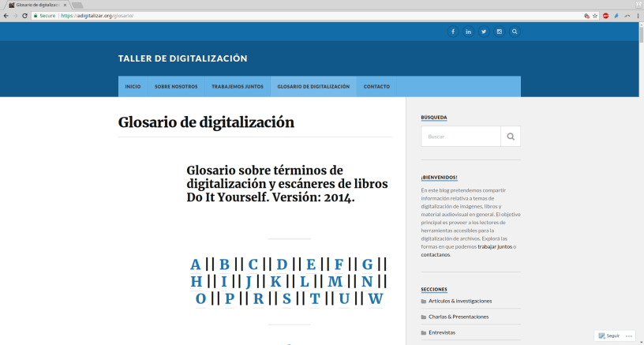Image resolution: width=644 pixels, height=345 pixels.
Task: Submit search with sidebar magnifier button
Action: pos(511,137)
